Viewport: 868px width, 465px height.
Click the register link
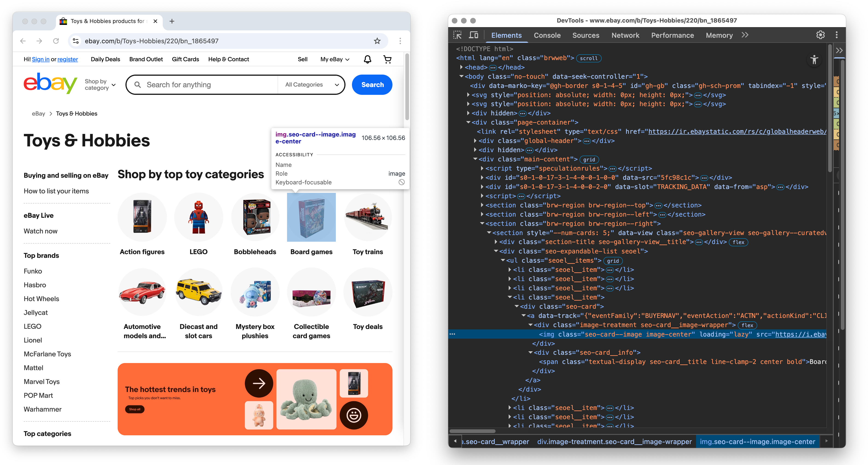[67, 59]
